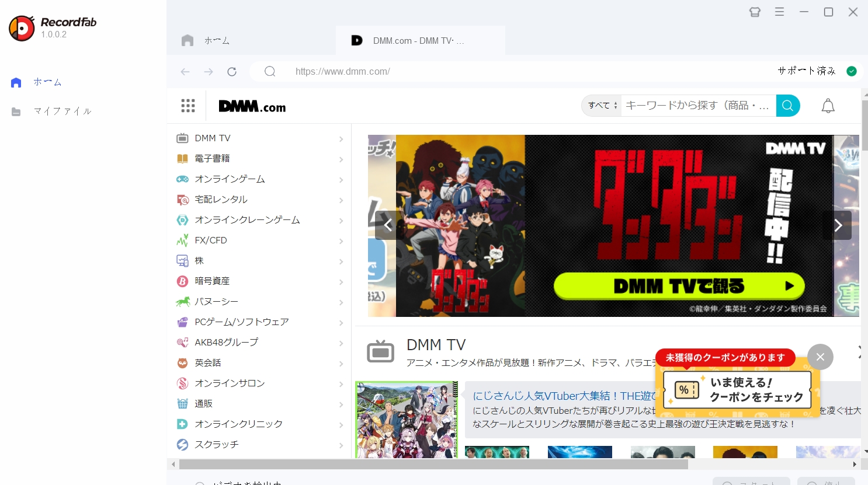Click the スクラッチ icon
The image size is (868, 485).
tap(182, 445)
